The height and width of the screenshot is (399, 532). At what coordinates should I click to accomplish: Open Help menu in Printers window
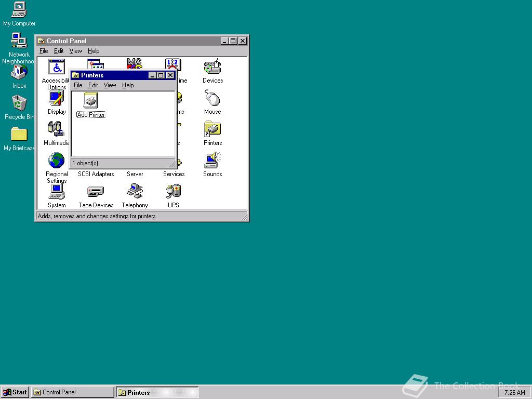click(128, 85)
